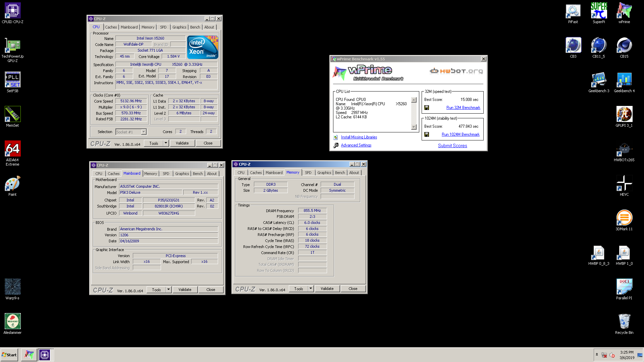Screen dimensions: 644x362
Task: Open Tools dropdown arrow in CPU tab window
Action: pyautogui.click(x=166, y=143)
